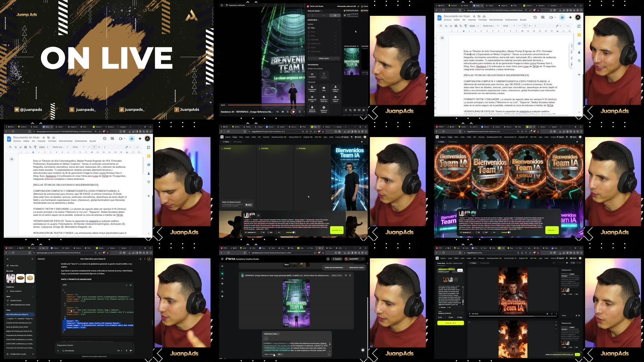Toggle Unlimited in Higgsfield window showing Generating placeholders
644x362 pixels.
(294, 232)
